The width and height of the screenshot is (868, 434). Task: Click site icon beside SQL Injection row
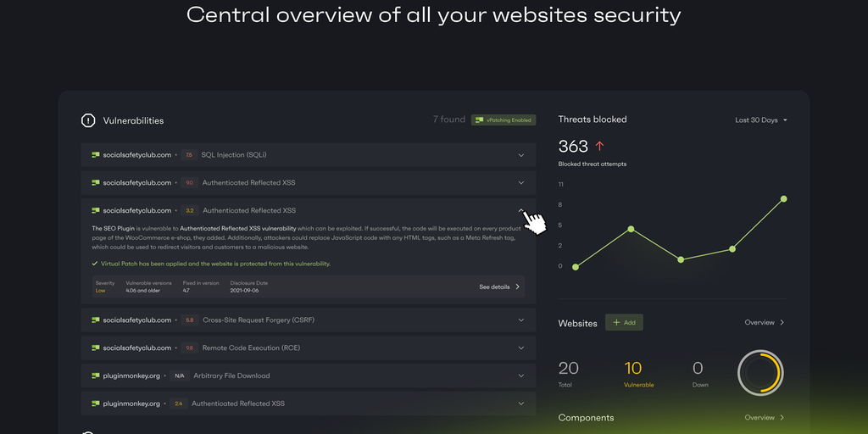click(96, 155)
